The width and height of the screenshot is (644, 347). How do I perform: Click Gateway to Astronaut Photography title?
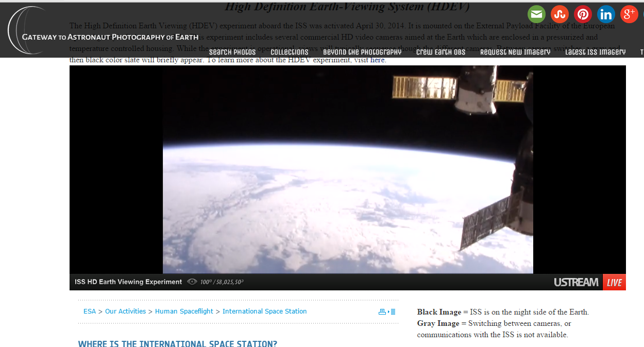(110, 37)
